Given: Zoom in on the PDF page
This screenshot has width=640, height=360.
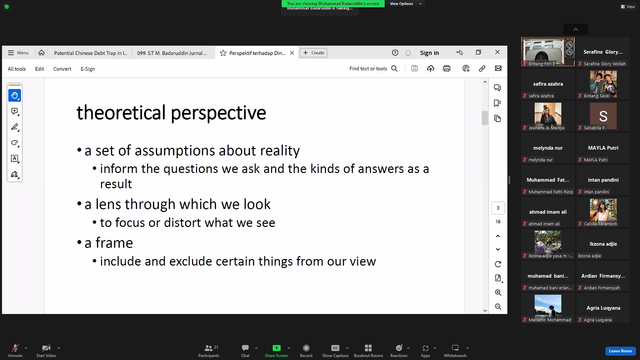Looking at the screenshot, I should click(x=498, y=292).
